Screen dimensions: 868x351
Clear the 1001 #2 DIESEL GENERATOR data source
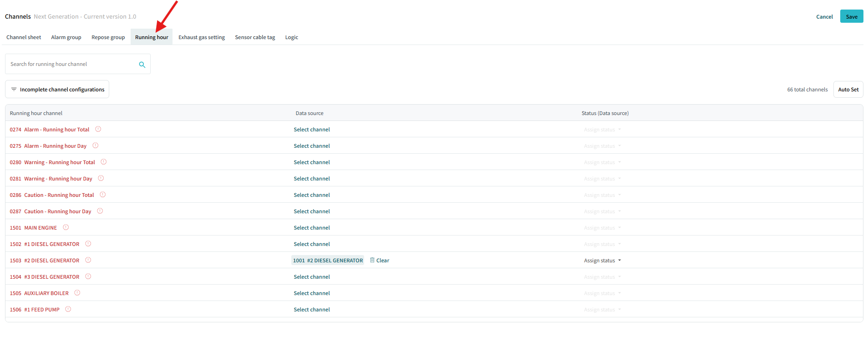tap(380, 261)
